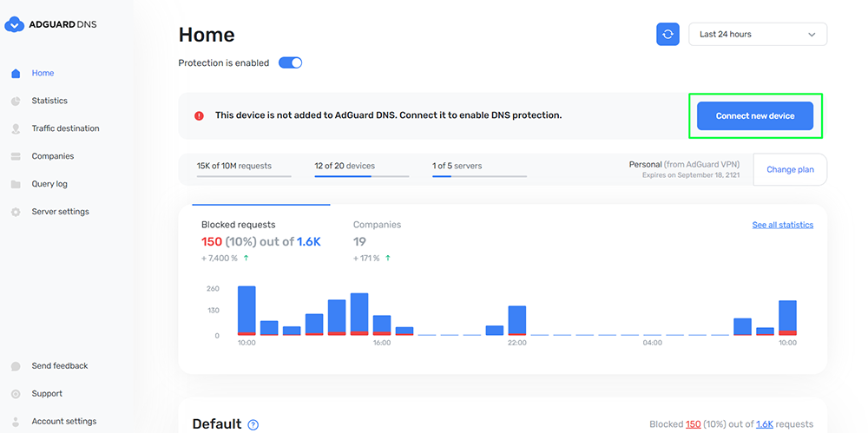
Task: Click the Home house icon in sidebar
Action: pyautogui.click(x=16, y=73)
